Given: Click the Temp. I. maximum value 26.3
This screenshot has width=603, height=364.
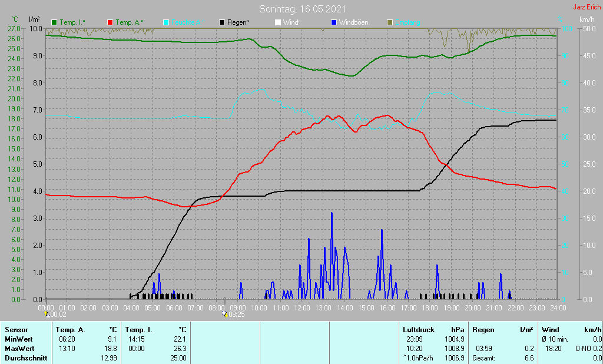Looking at the screenshot, I should pyautogui.click(x=180, y=349).
